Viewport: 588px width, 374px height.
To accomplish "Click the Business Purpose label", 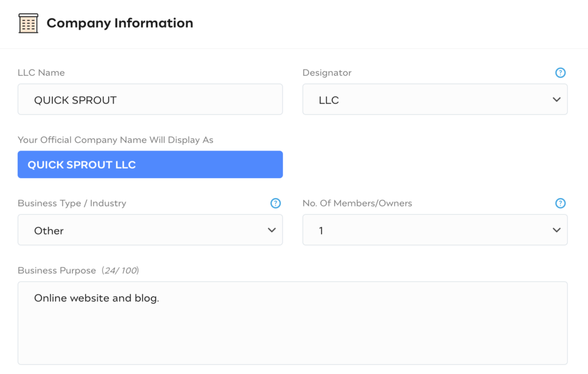I will pos(57,271).
